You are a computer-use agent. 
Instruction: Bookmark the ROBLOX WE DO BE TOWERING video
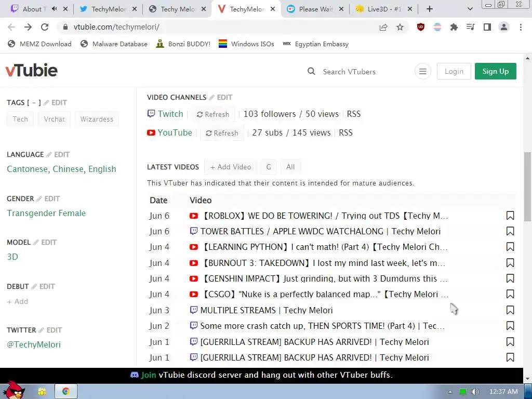tap(510, 216)
